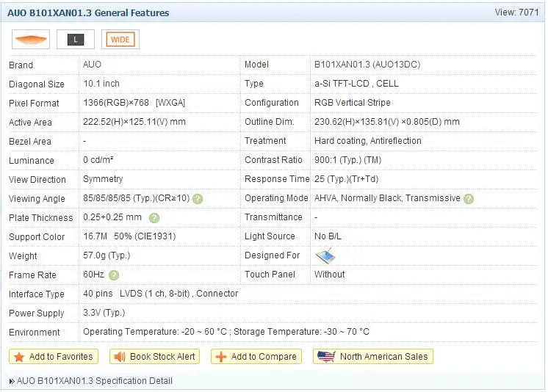Viewport: 548px width, 392px height.
Task: Click the 0 cd/m² luminance value
Action: [98, 160]
